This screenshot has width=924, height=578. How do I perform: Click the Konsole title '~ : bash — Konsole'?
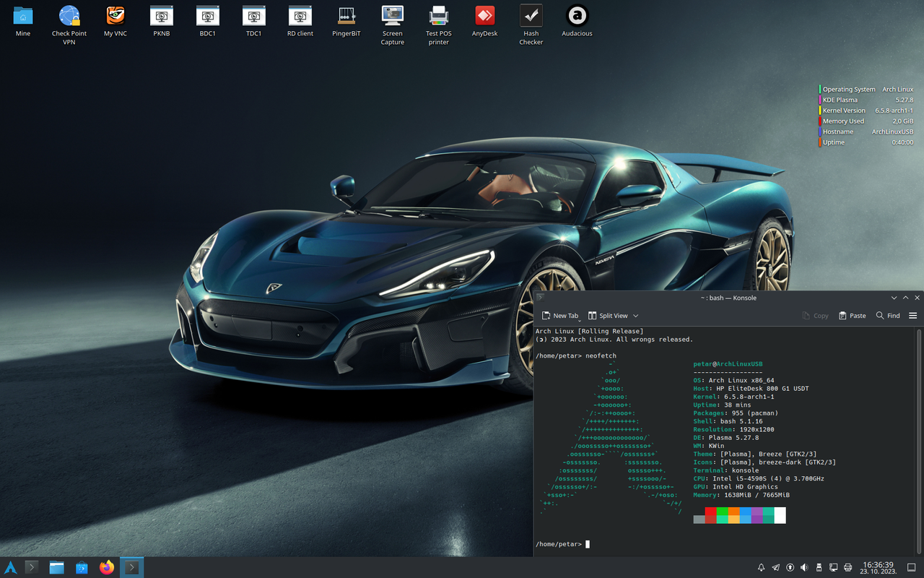728,298
